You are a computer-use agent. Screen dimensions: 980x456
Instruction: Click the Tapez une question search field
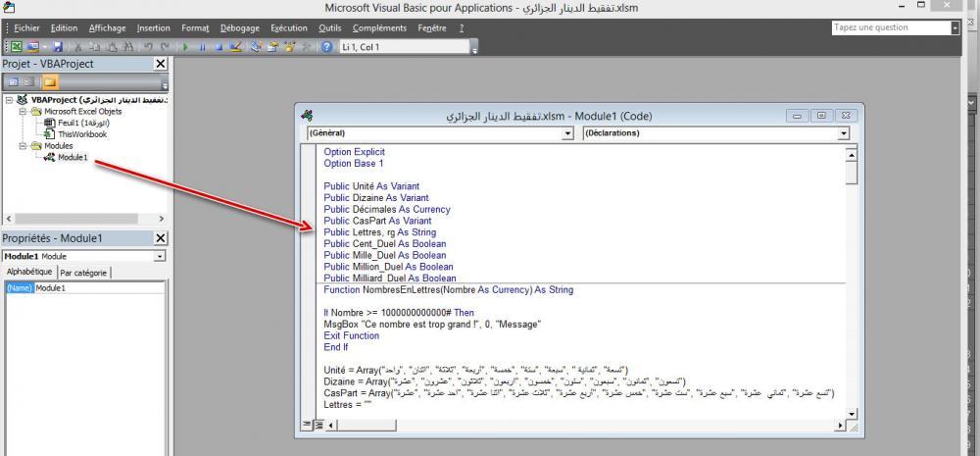(x=891, y=27)
